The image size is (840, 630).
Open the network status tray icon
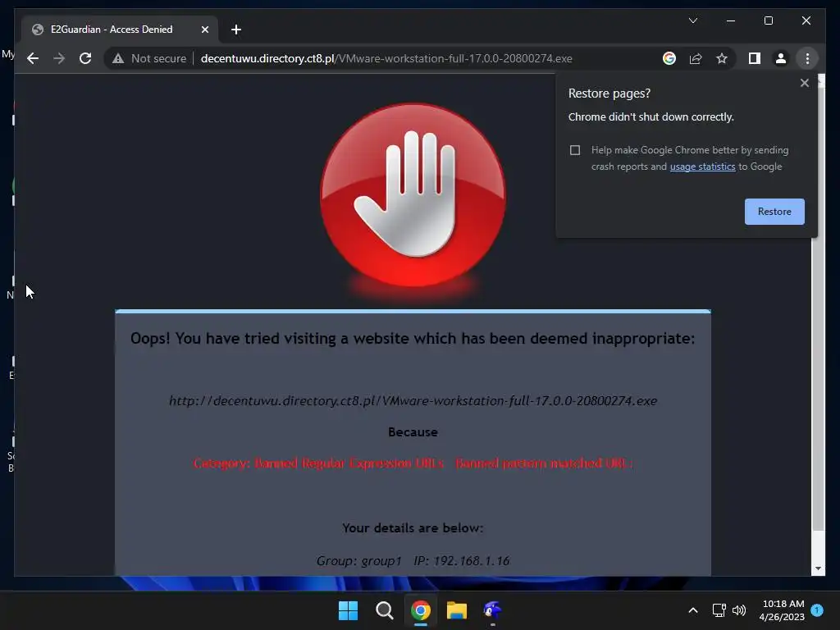coord(719,610)
